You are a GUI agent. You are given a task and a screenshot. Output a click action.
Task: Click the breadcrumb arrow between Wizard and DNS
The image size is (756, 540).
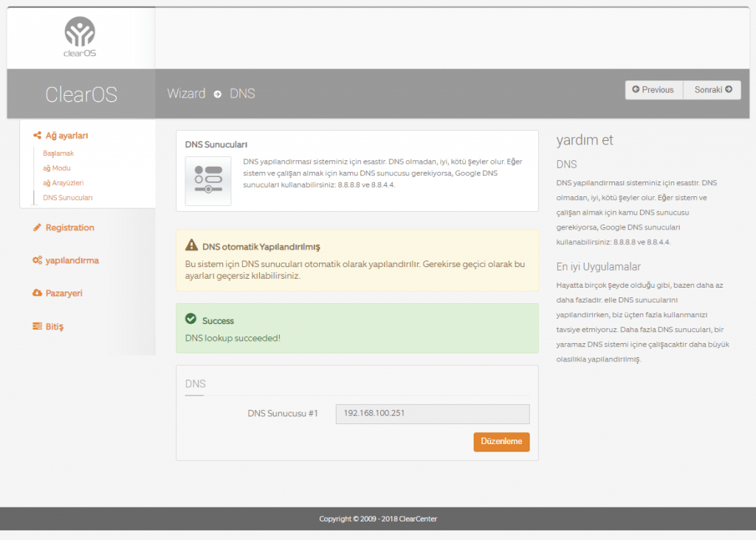point(218,94)
